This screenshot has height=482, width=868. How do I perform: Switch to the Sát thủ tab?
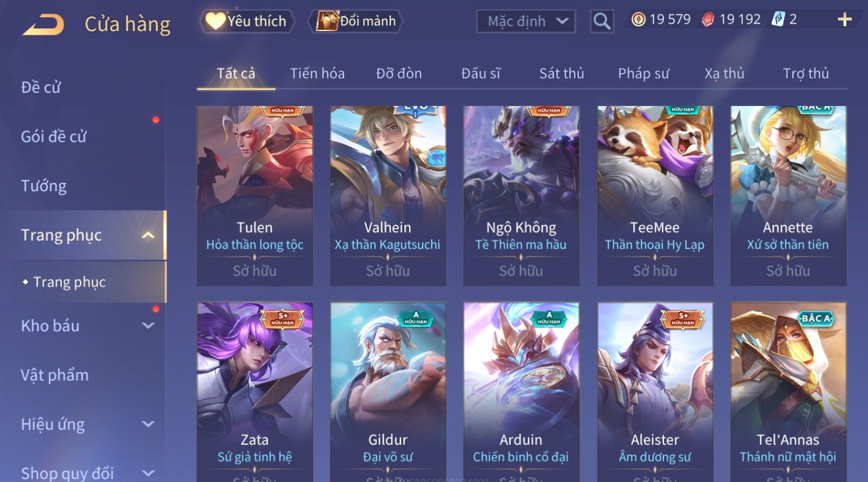561,73
